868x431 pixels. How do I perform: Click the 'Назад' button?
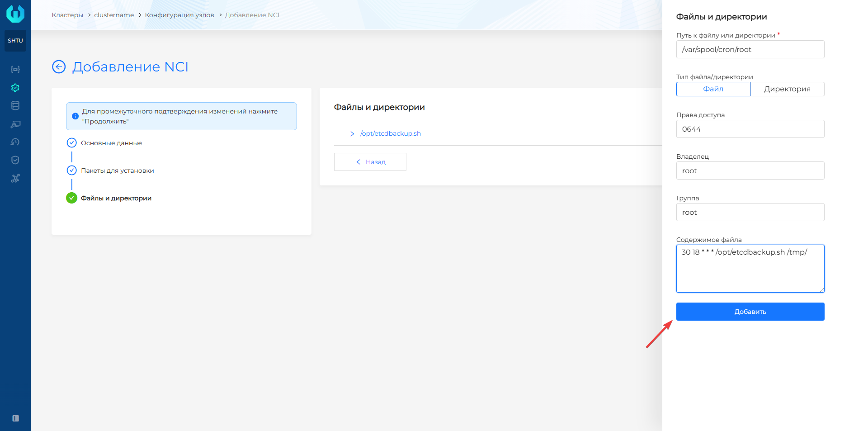(370, 162)
